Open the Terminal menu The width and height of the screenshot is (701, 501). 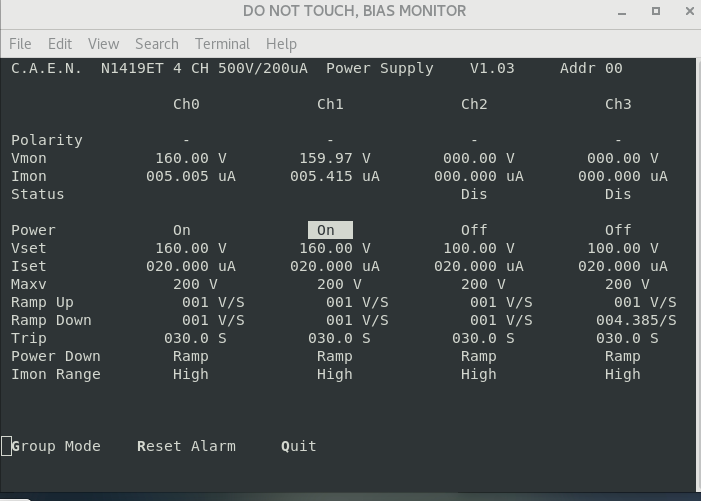[x=222, y=44]
